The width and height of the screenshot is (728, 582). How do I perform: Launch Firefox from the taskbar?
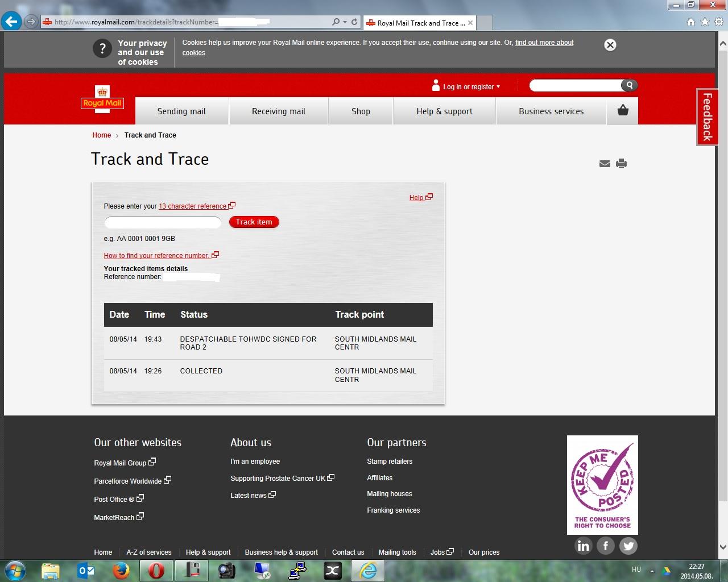(x=121, y=571)
